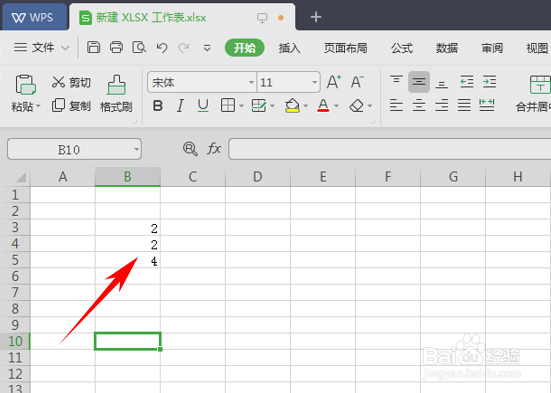Decrease indent icon
The image size is (551, 393).
467,82
